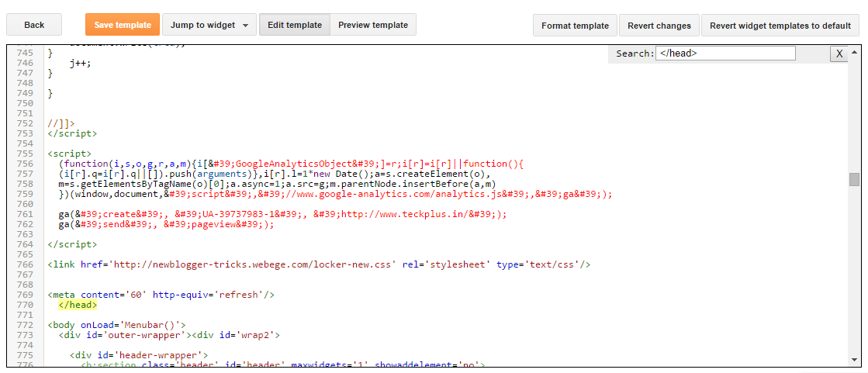
Task: Click the div id='header-wrapper' line
Action: click(139, 355)
